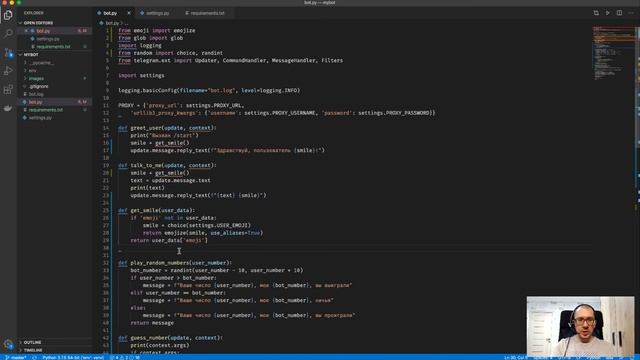Click the Synchronize Changes icon in status bar
Image resolution: width=640 pixels, height=360 pixels.
click(34, 358)
